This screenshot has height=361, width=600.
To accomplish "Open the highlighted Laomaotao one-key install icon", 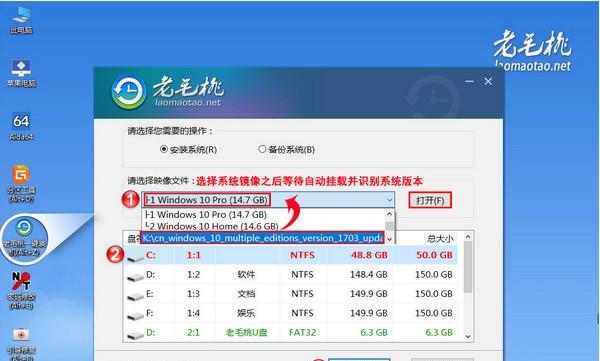I will pyautogui.click(x=24, y=237).
